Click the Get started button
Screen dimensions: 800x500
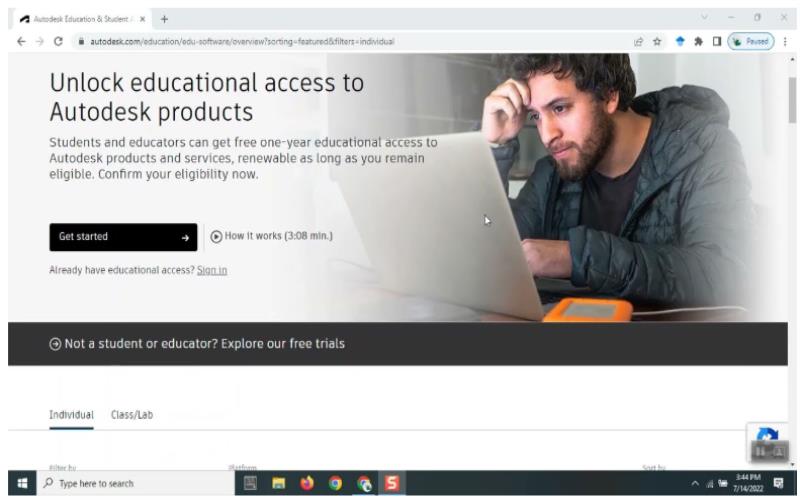click(x=123, y=237)
